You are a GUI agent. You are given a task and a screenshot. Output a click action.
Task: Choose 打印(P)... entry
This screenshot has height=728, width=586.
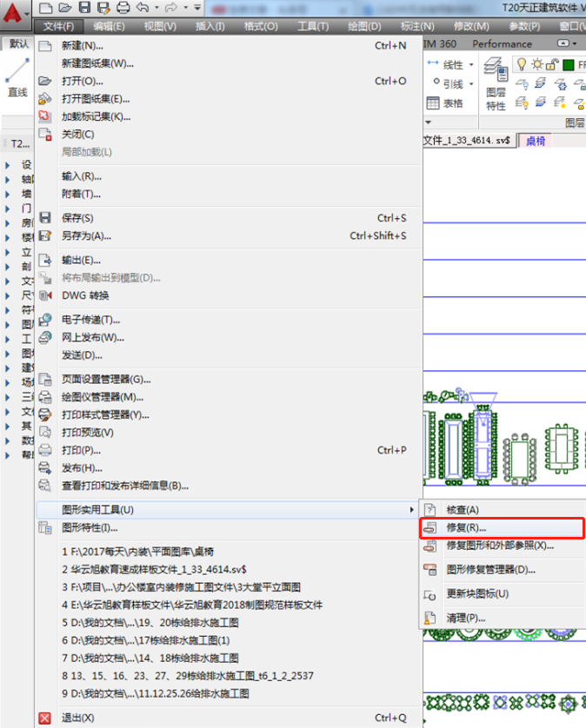[229, 450]
